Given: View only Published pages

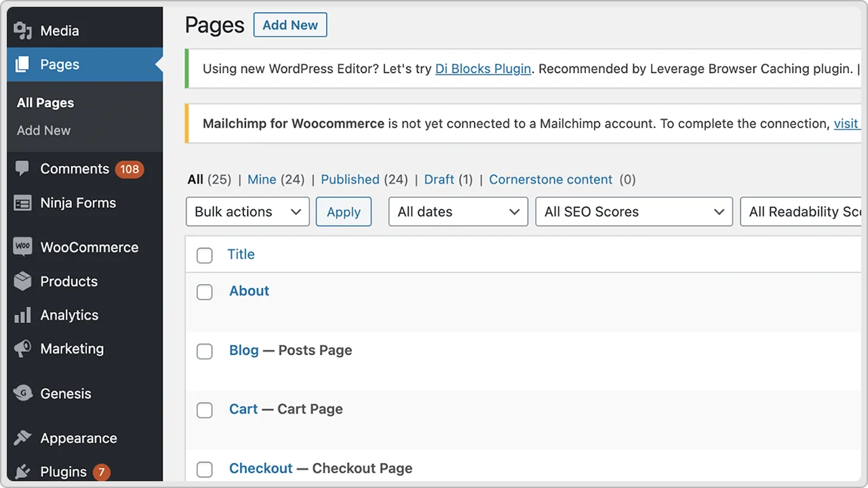Looking at the screenshot, I should pyautogui.click(x=350, y=179).
